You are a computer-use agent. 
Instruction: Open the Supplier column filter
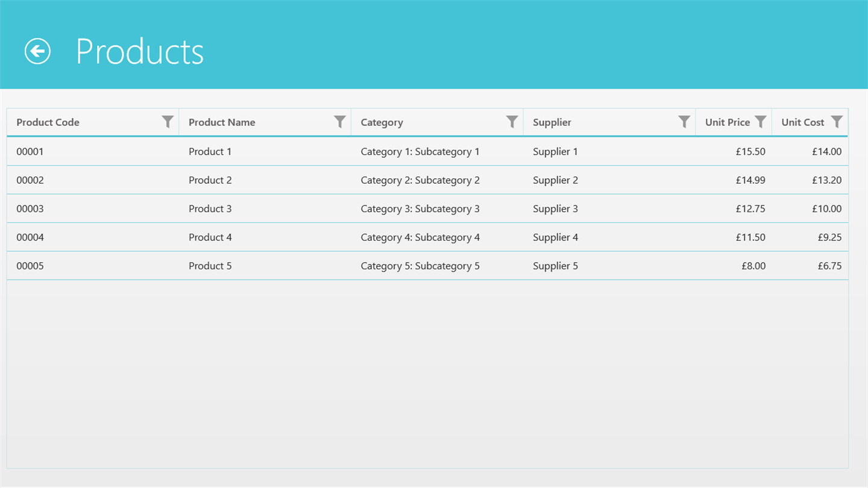[x=684, y=122]
